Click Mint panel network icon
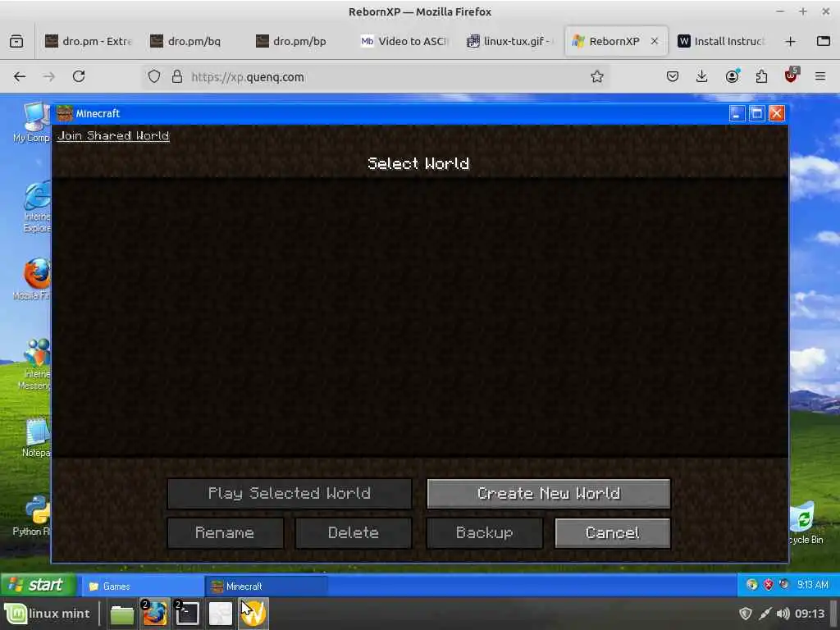 [765, 614]
